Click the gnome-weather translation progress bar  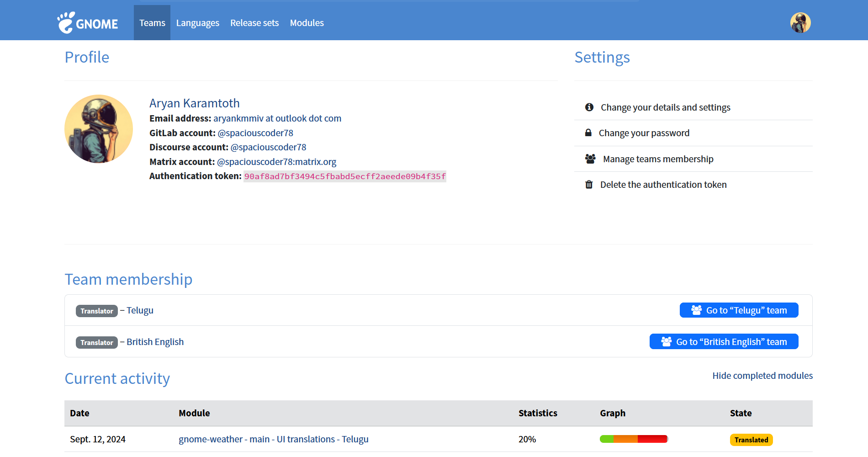pyautogui.click(x=634, y=439)
